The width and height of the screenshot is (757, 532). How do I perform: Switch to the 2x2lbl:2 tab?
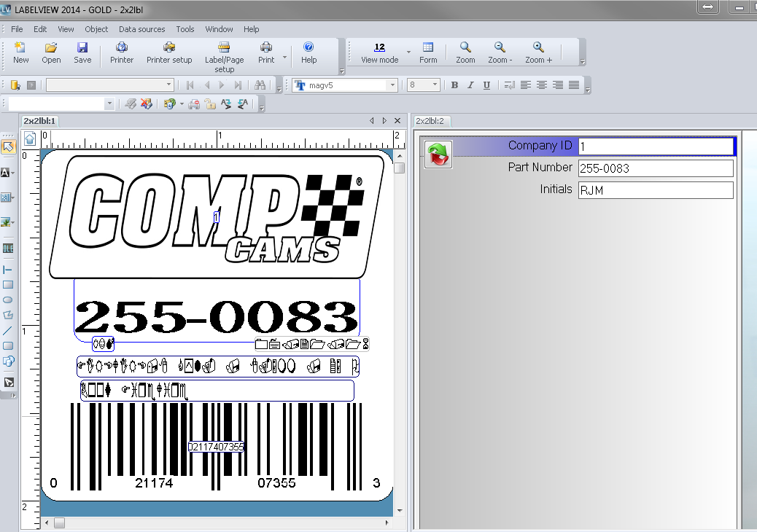pos(430,121)
